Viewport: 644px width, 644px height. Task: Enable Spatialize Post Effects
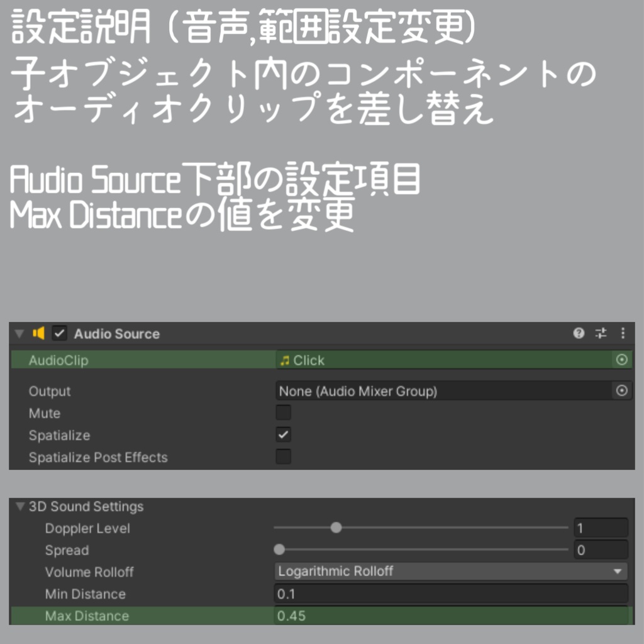click(283, 457)
